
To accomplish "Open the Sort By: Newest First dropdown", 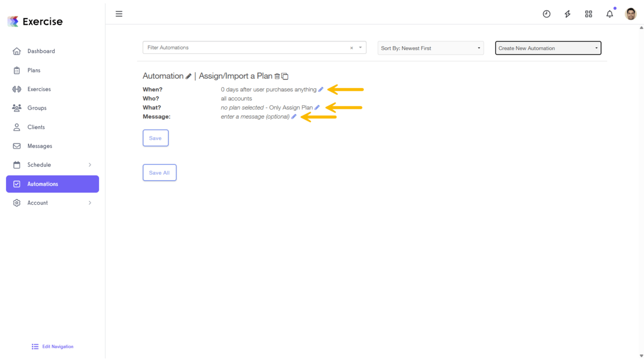I will pos(430,48).
